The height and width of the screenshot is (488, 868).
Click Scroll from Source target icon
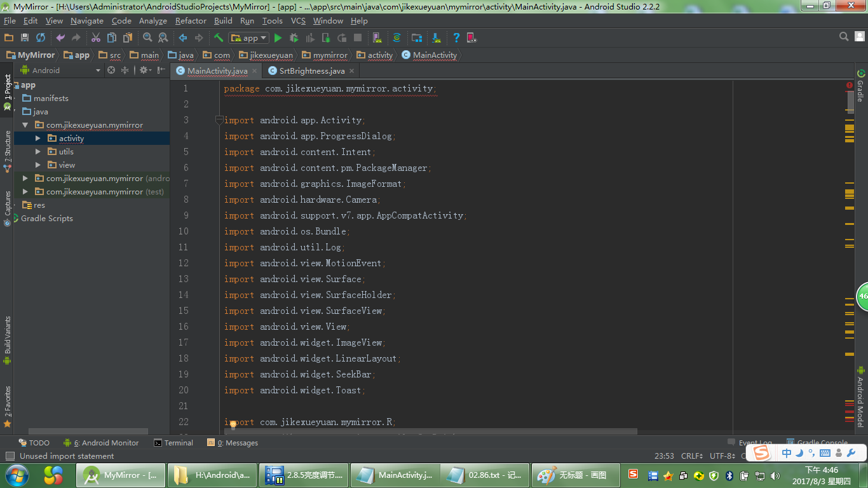[x=111, y=70]
